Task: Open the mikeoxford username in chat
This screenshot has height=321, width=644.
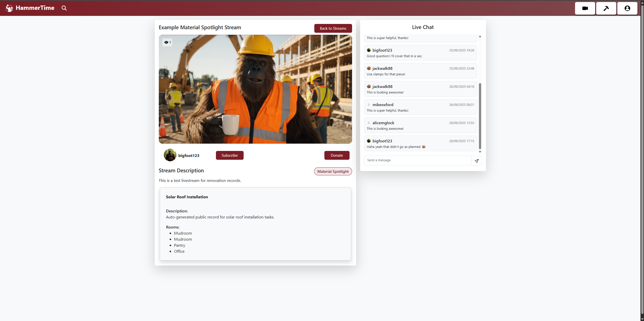Action: (383, 105)
